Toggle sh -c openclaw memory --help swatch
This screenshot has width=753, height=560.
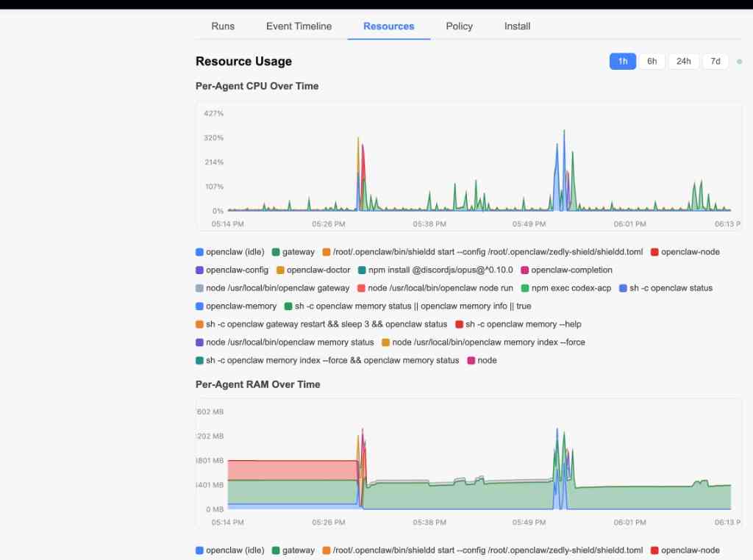pyautogui.click(x=459, y=324)
